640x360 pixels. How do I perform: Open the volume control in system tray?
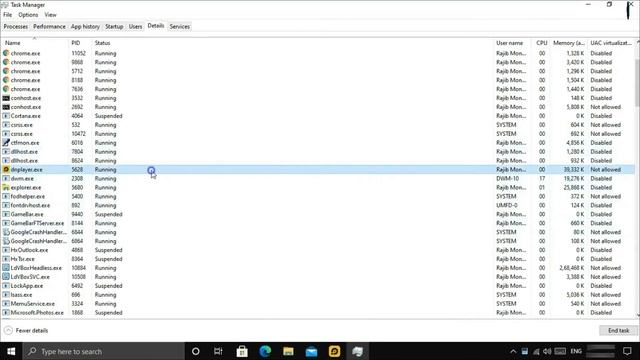pos(547,351)
